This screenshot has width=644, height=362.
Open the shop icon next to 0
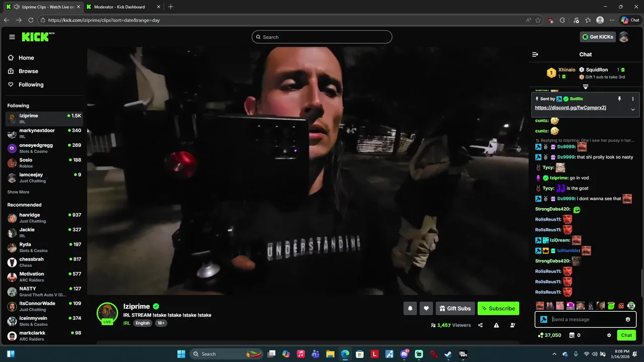tap(572, 335)
